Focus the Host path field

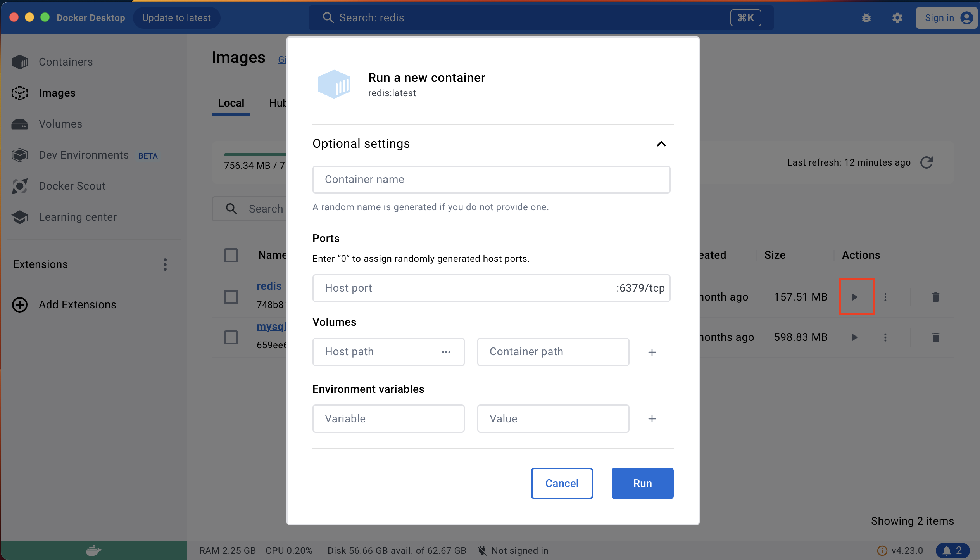tap(388, 352)
